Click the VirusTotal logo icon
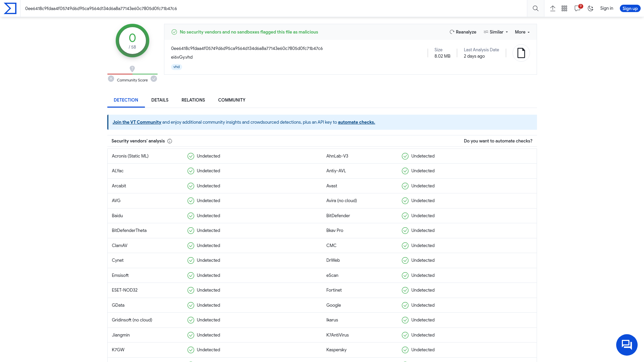This screenshot has width=644, height=362. (x=10, y=8)
